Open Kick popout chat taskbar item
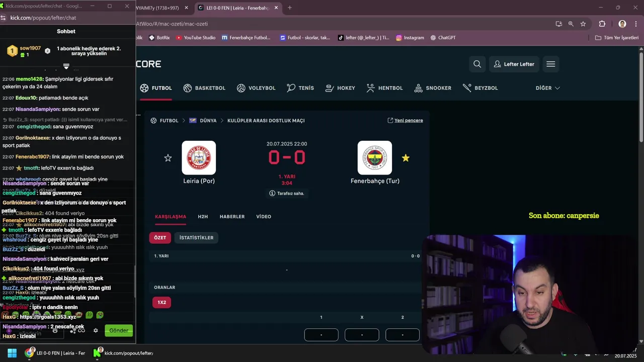This screenshot has width=644, height=362. [124, 353]
